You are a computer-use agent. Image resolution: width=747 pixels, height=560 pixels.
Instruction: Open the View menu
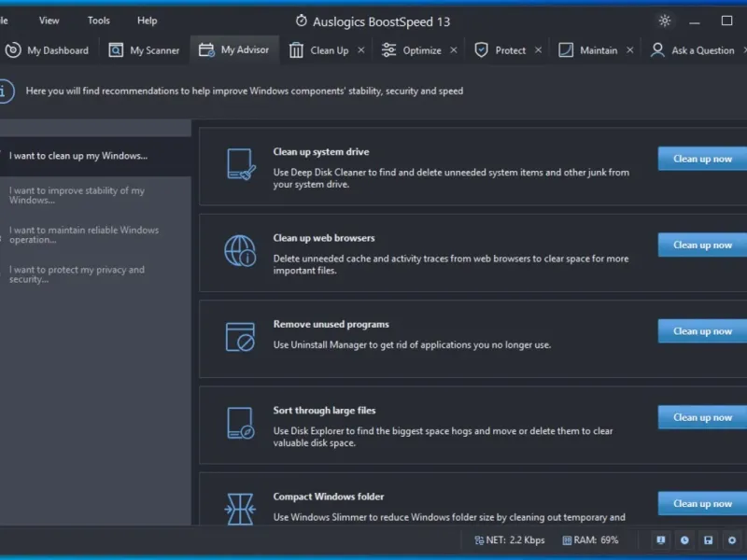49,21
